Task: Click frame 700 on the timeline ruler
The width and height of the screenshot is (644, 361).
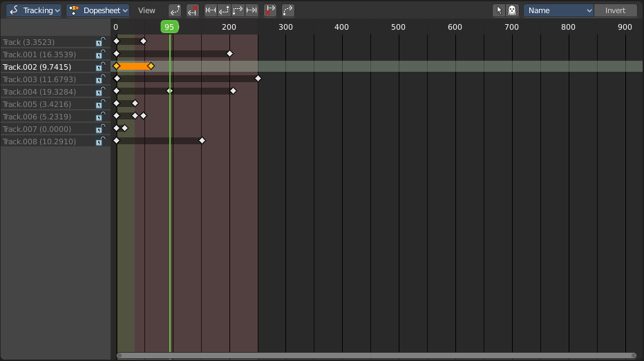Action: pos(512,27)
